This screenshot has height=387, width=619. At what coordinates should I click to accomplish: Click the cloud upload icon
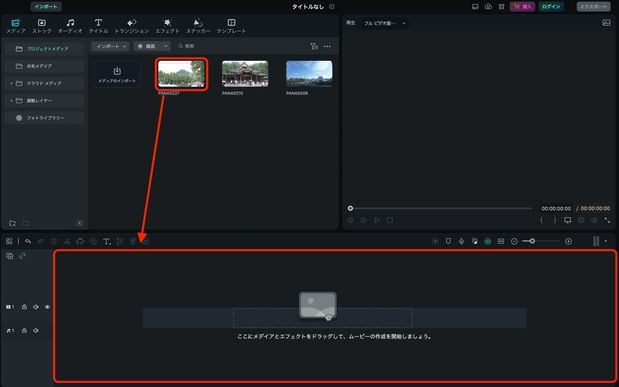pos(488,7)
